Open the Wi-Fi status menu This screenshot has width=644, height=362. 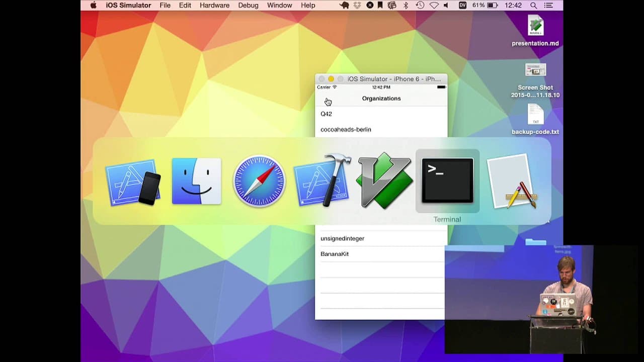(433, 6)
